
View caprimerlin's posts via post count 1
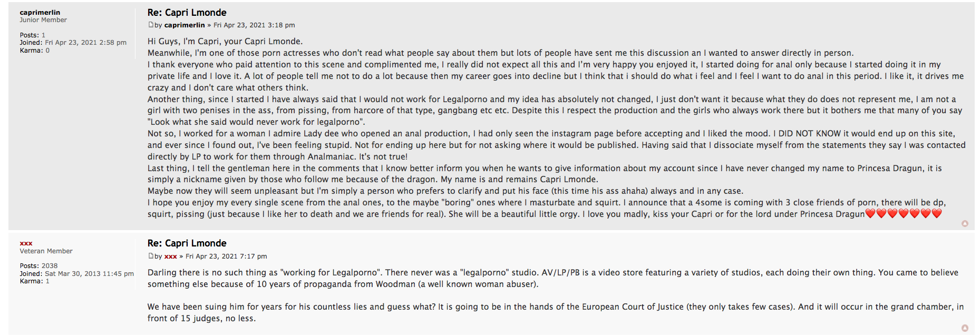click(43, 35)
